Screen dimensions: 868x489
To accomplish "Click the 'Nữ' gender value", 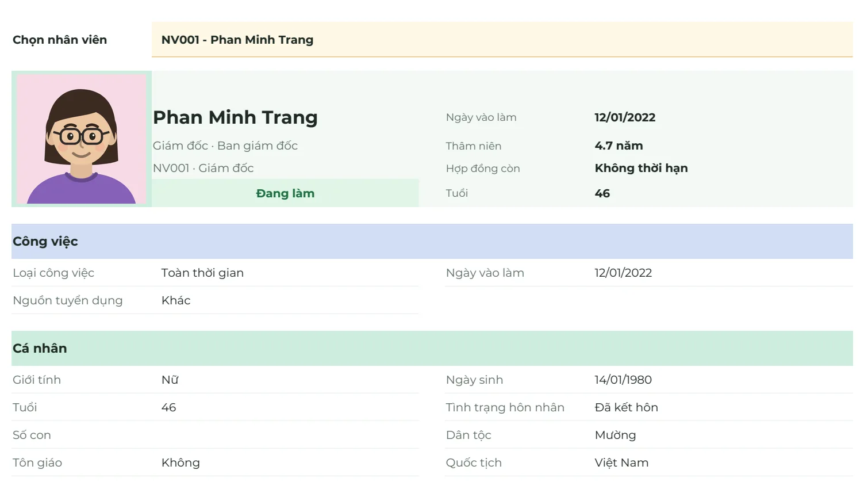I will (x=170, y=380).
